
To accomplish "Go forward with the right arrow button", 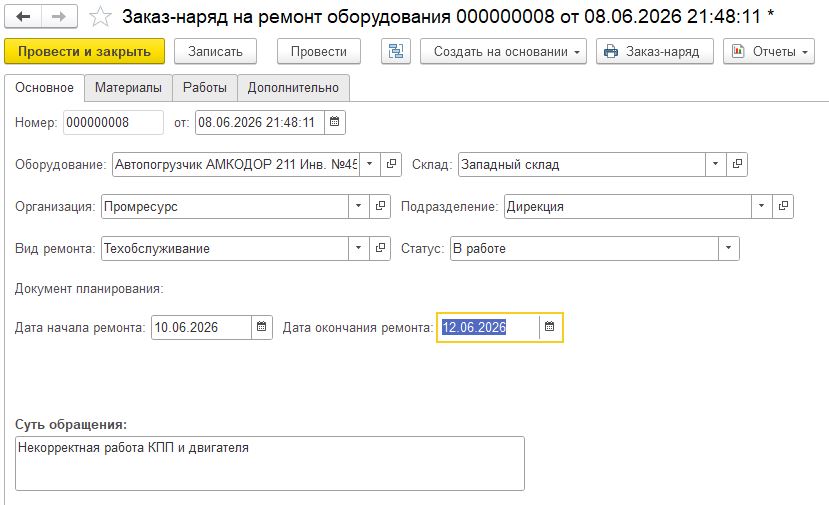I will click(x=59, y=16).
